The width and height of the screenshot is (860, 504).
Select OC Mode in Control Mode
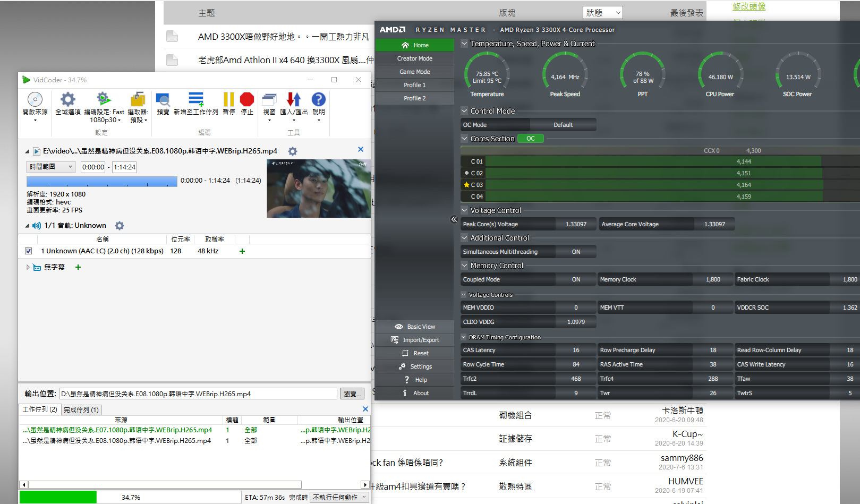495,125
